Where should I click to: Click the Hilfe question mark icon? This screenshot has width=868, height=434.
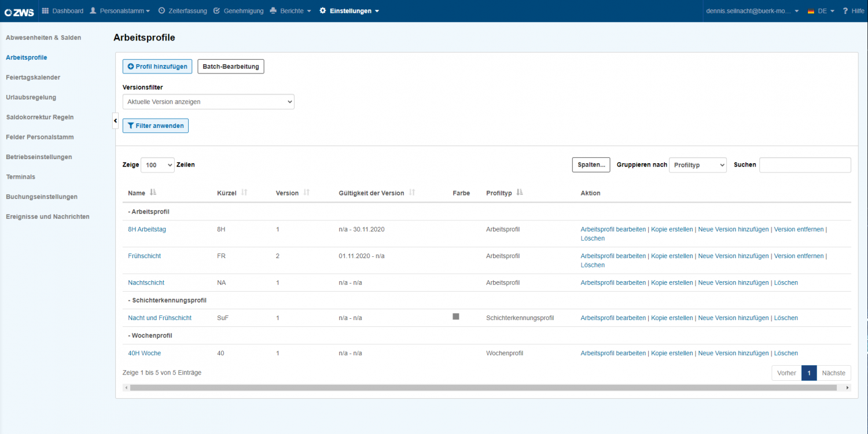pos(845,11)
